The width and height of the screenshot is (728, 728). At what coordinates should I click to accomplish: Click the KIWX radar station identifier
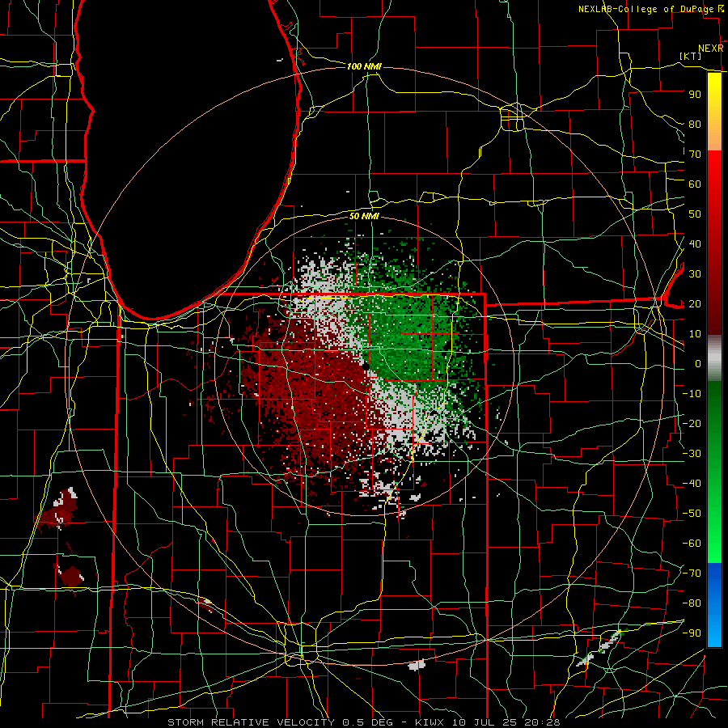(428, 722)
